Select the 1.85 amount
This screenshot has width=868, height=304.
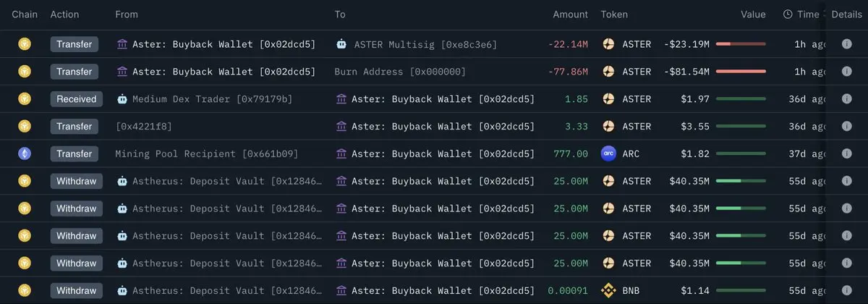(x=576, y=99)
